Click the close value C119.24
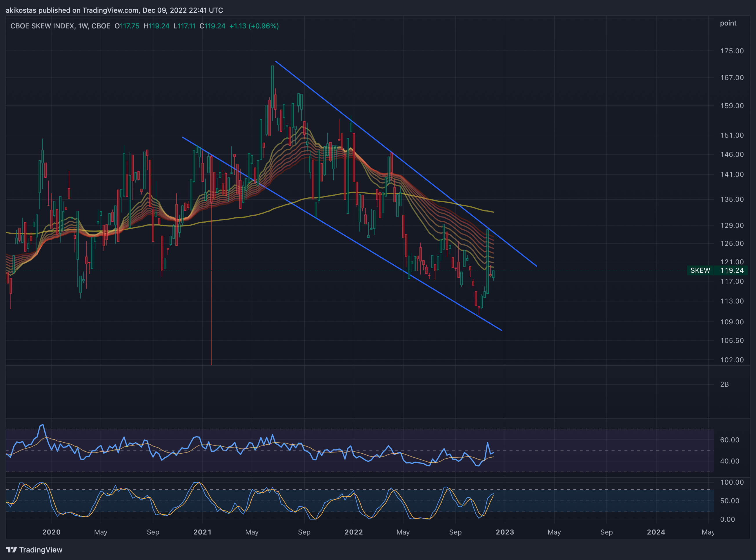This screenshot has height=560, width=756. click(x=212, y=26)
